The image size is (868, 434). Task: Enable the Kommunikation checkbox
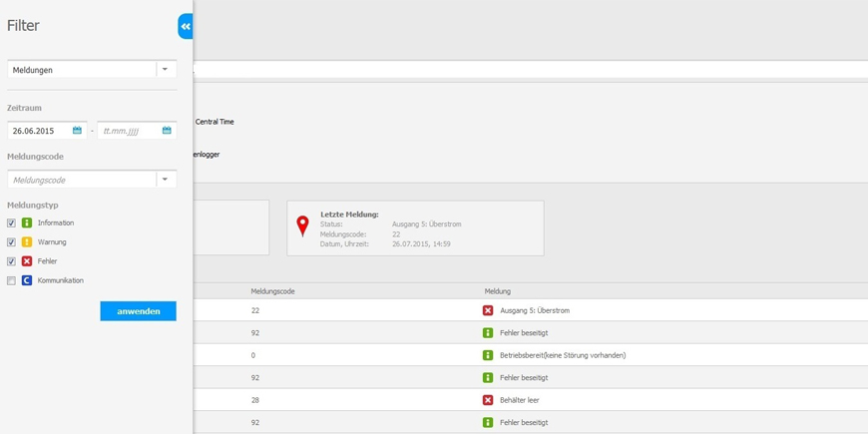click(11, 281)
